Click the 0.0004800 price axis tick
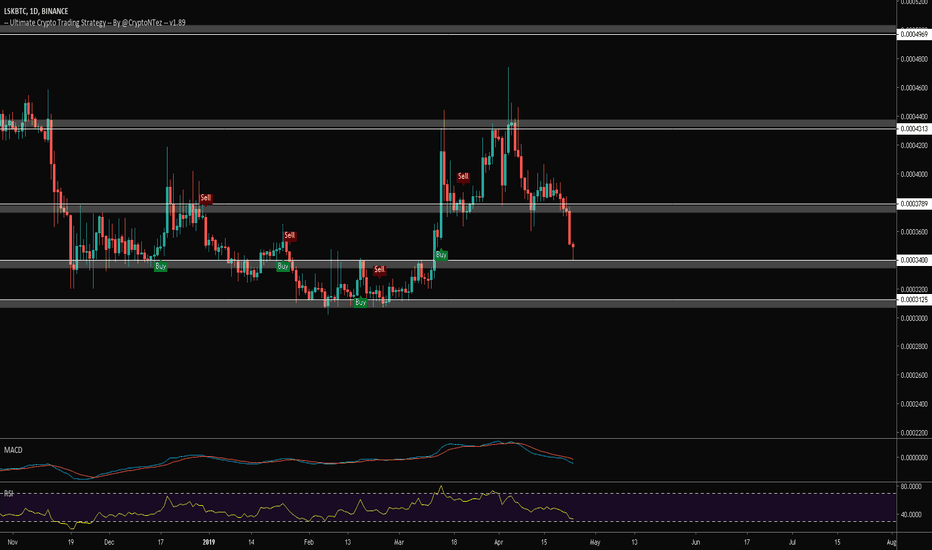This screenshot has height=550, width=932. click(914, 59)
